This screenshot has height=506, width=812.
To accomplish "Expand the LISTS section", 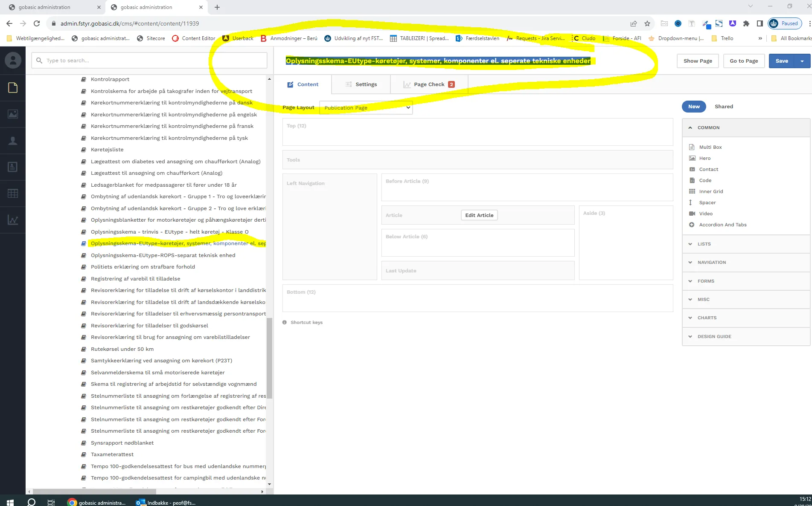I will click(x=704, y=244).
